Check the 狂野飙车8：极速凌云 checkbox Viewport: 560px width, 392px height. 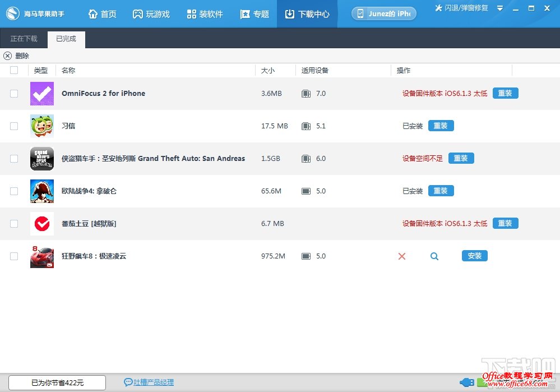(x=14, y=256)
